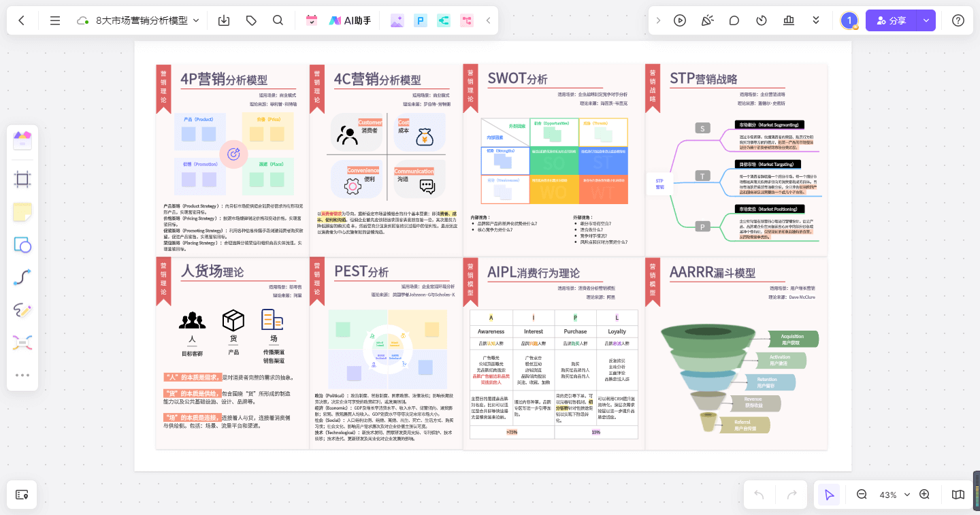
Task: Zoom in with the plus control
Action: coord(924,495)
